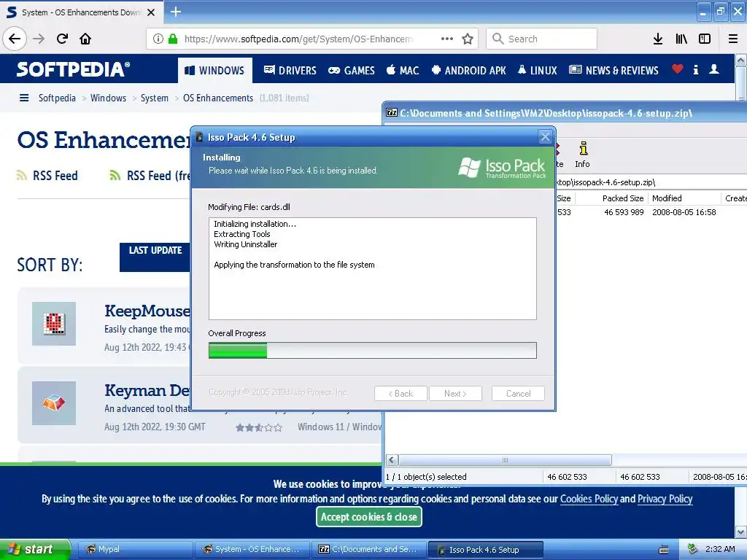The image size is (747, 560).
Task: Open the Drivers section
Action: (x=290, y=71)
